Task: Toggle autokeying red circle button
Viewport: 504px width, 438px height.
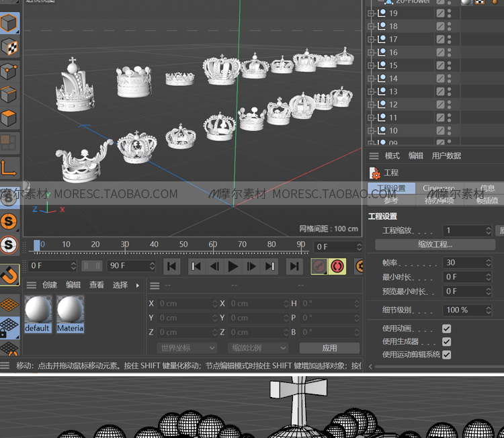Action: (337, 266)
